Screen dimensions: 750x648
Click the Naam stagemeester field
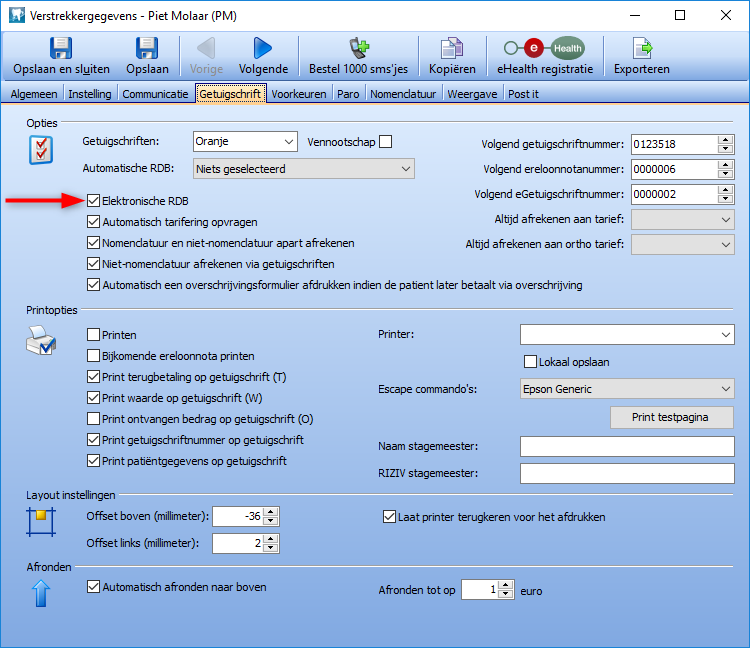click(627, 446)
